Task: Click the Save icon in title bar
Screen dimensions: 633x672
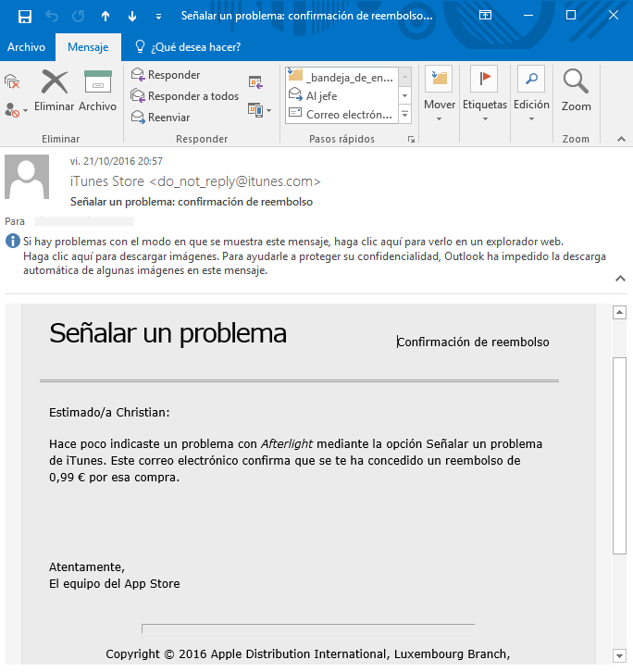Action: (x=24, y=17)
